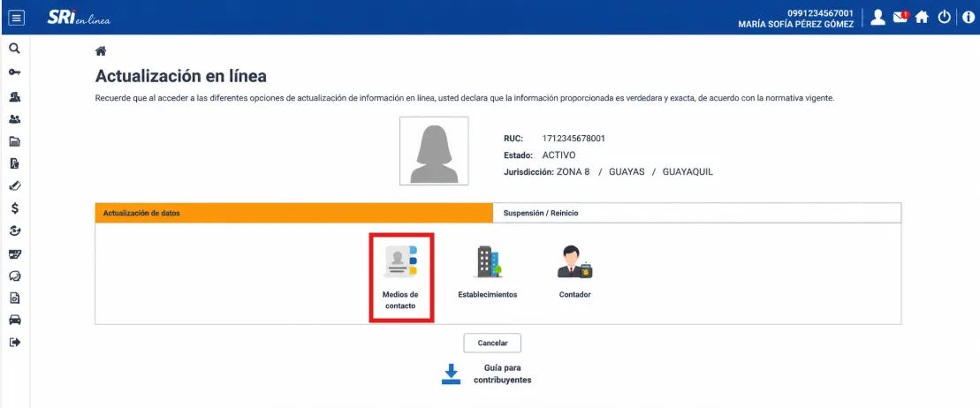Click the GUAYAQUIL jurisdiction text
980x408 pixels.
688,172
